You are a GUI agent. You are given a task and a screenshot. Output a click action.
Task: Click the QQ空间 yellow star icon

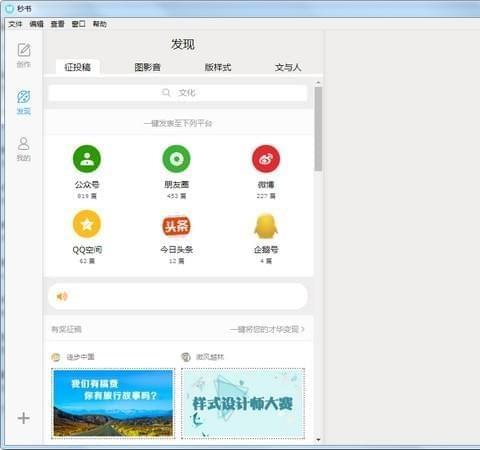87,224
